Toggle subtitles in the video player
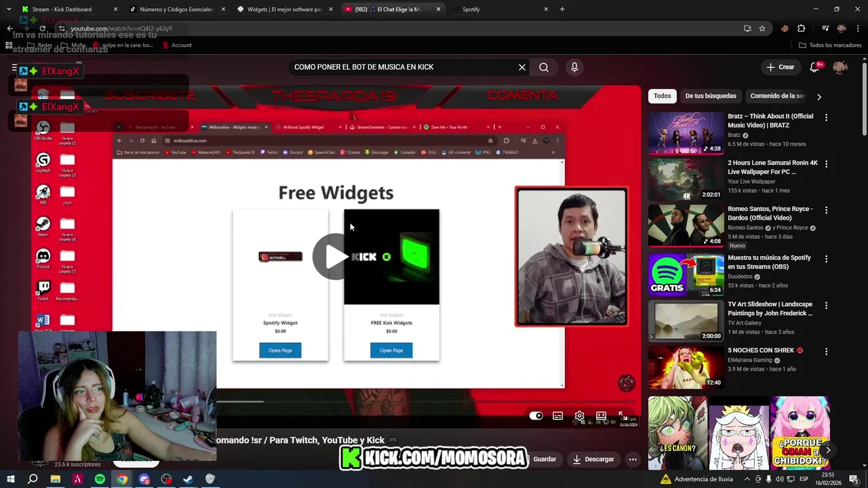This screenshot has height=488, width=868. (x=558, y=415)
